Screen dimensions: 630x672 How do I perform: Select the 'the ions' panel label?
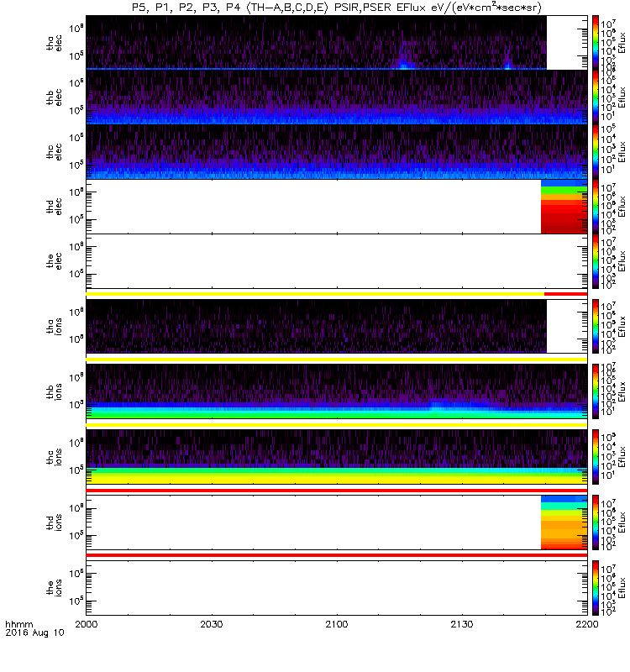pyautogui.click(x=54, y=587)
